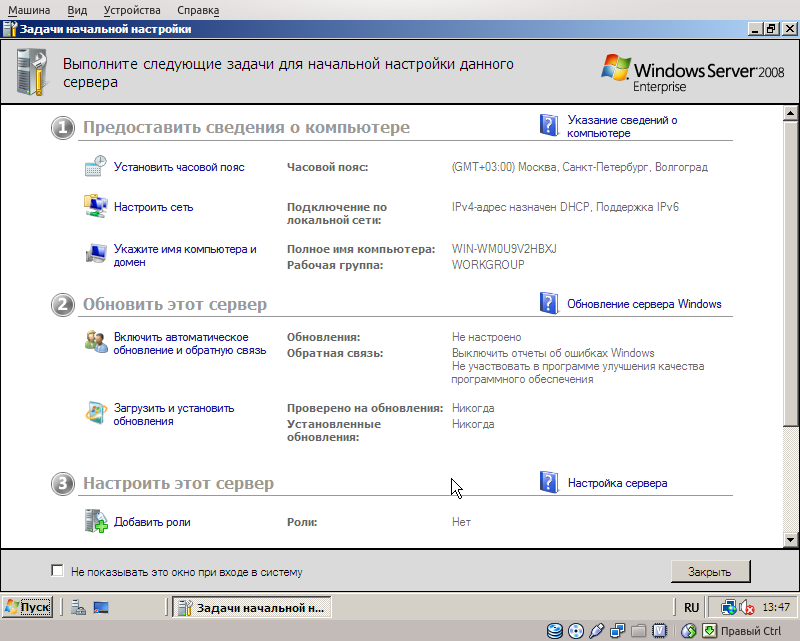
Task: Click help icon beside 'Обновление сервера Windows'
Action: tap(549, 301)
